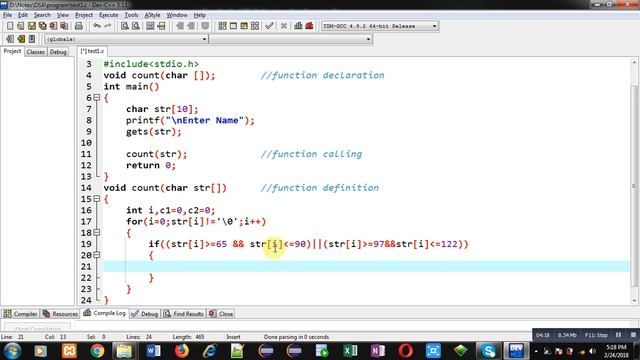The image size is (640, 360).
Task: Click the Toggle Bookmarks toolbar icon
Action: click(21, 39)
